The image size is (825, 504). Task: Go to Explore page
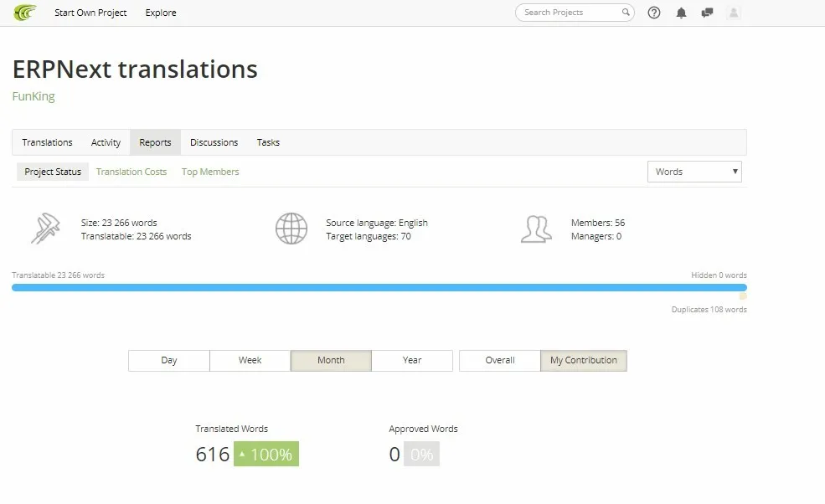tap(161, 13)
